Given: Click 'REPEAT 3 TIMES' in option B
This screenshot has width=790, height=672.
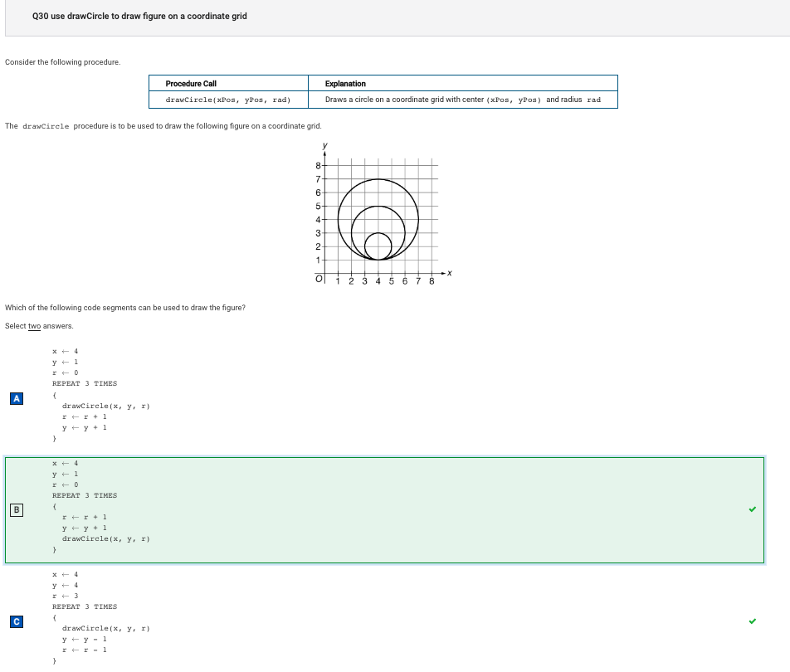Looking at the screenshot, I should (85, 495).
